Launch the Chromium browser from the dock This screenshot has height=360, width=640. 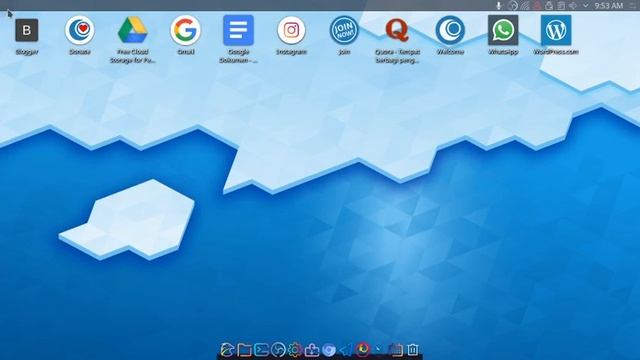(x=329, y=350)
